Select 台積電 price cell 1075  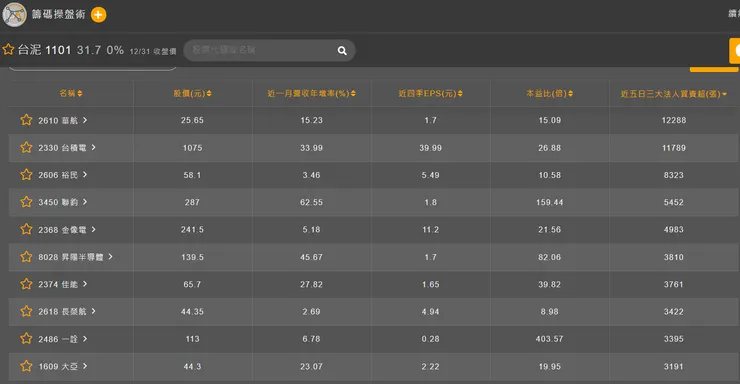pos(193,148)
